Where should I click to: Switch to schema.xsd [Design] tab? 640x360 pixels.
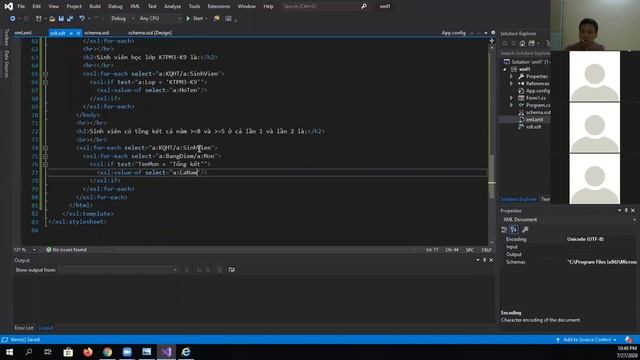[150, 33]
